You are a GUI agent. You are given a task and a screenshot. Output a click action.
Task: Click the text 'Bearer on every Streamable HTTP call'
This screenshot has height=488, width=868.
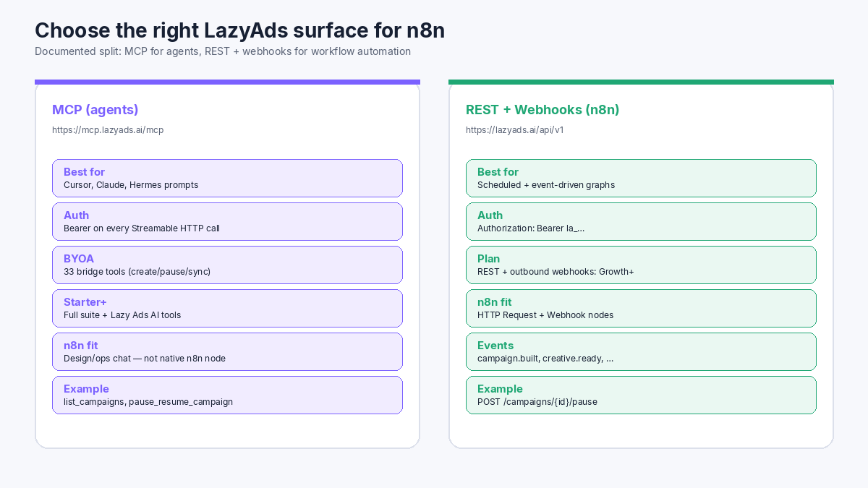tap(142, 228)
